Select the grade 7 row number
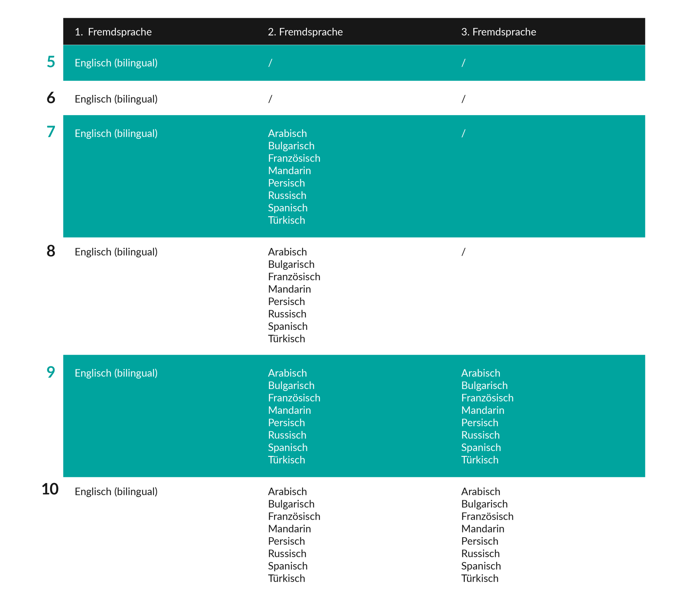This screenshot has width=700, height=609. point(51,132)
